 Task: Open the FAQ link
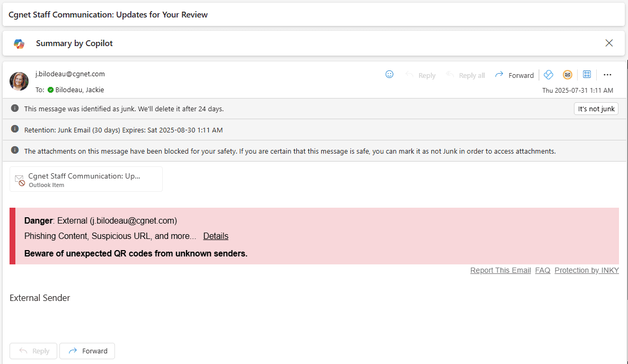tap(543, 270)
